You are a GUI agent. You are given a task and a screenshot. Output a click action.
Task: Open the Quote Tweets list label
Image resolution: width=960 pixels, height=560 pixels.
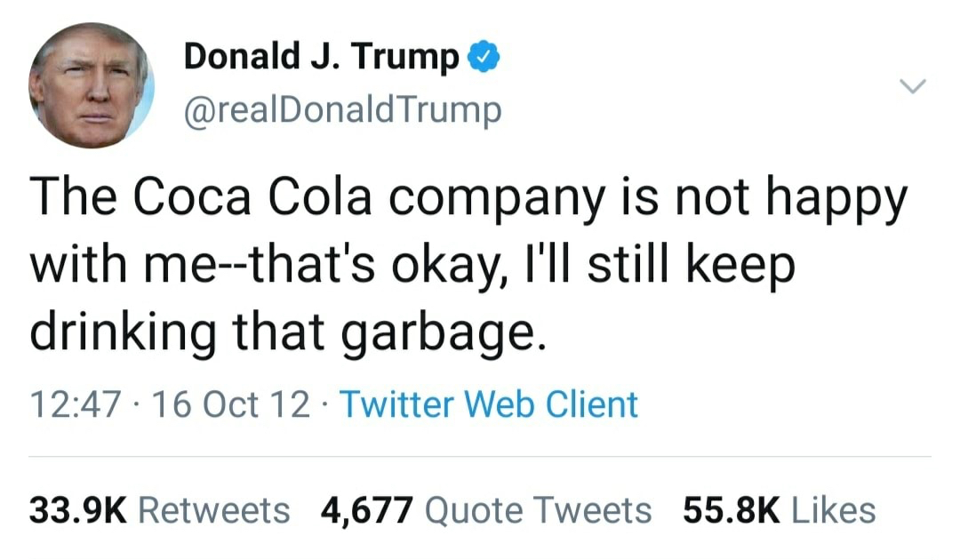(x=539, y=511)
